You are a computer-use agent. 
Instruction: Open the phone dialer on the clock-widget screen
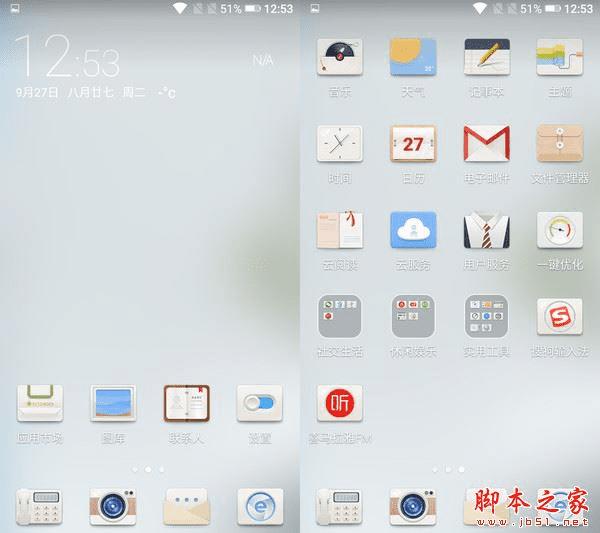[38, 507]
